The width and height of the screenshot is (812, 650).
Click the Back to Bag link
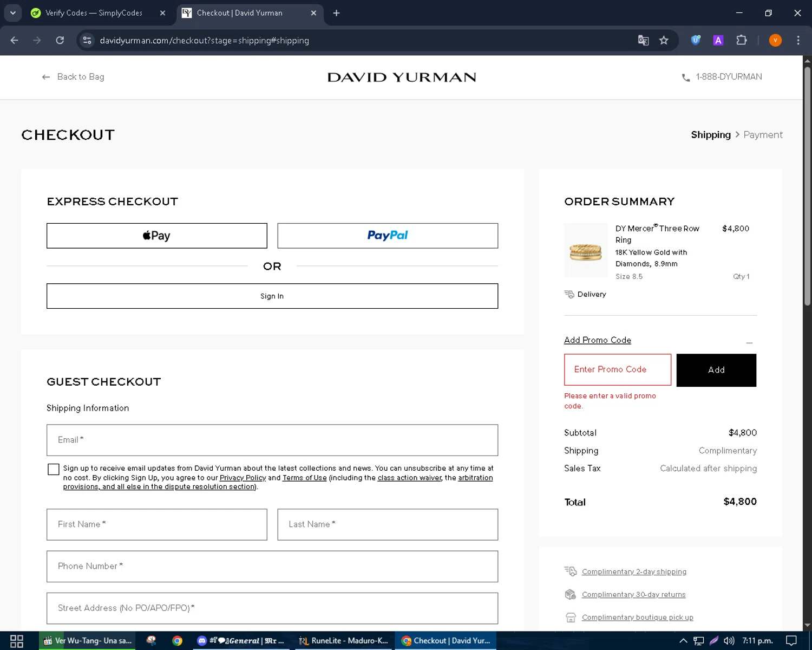(x=73, y=77)
